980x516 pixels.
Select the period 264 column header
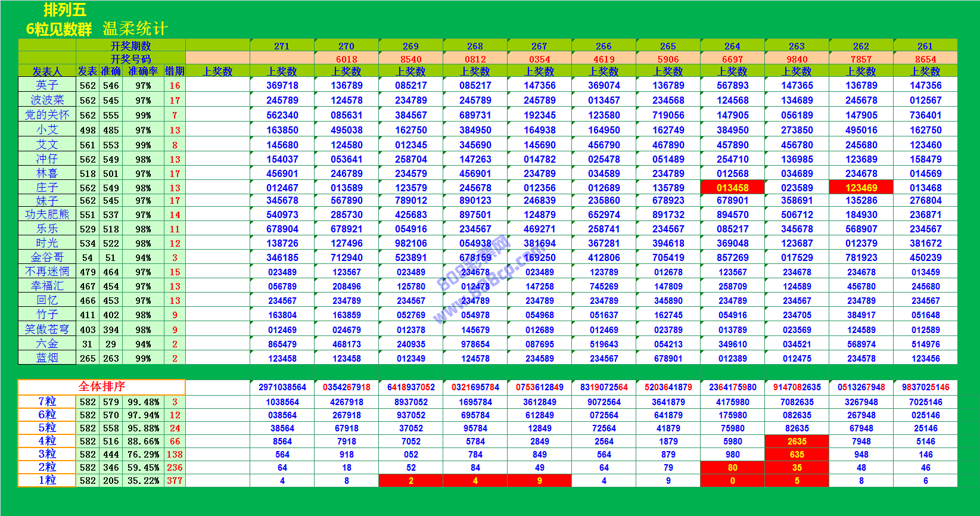(732, 46)
